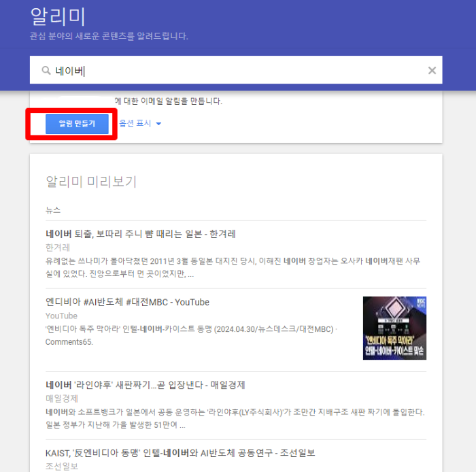This screenshot has height=472, width=476.
Task: Click snippet about 소프트뱅크 라인야후
Action: pos(235,418)
